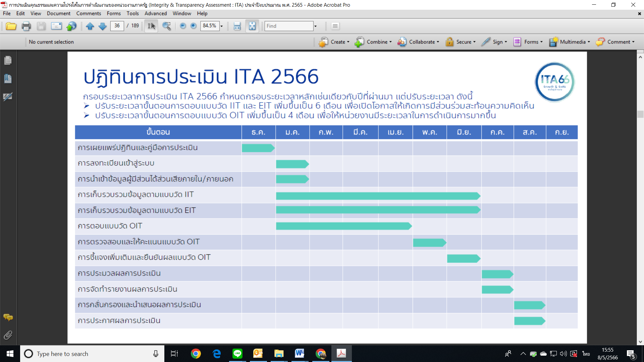Viewport: 644px width, 362px height.
Task: Toggle the Fit Width view mode
Action: (237, 26)
